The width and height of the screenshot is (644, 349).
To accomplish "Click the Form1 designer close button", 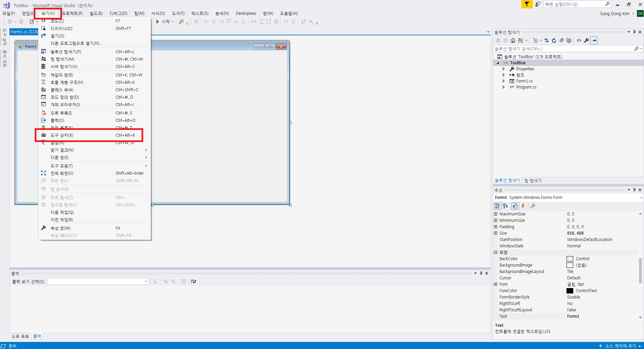I will [281, 46].
